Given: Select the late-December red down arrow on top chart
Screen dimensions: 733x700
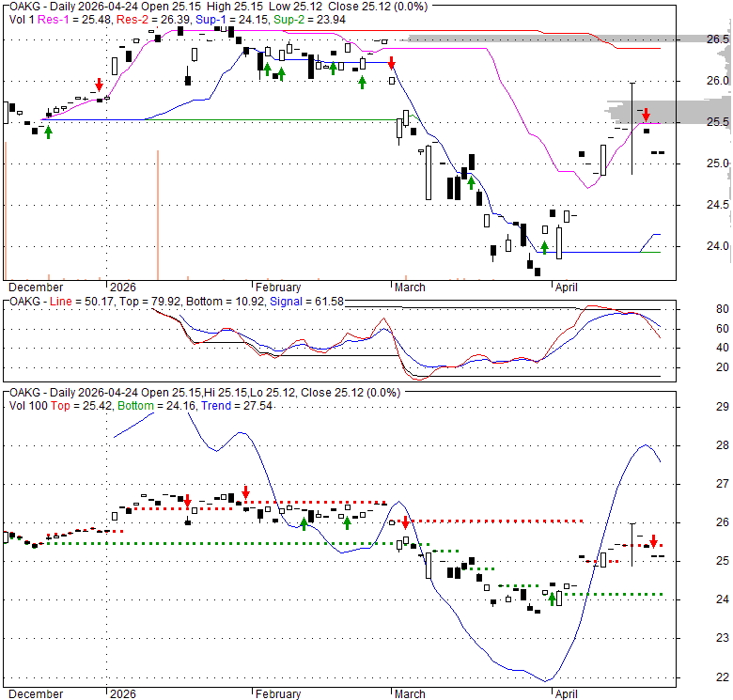Looking at the screenshot, I should (99, 86).
